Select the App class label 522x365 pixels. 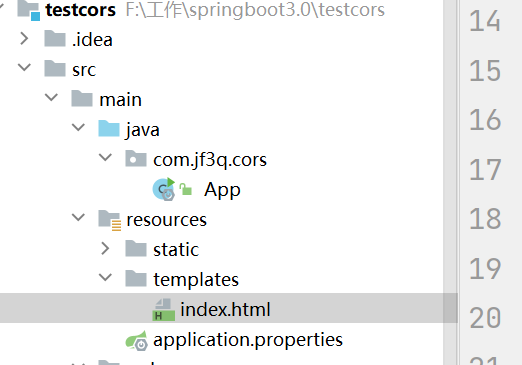coord(222,190)
